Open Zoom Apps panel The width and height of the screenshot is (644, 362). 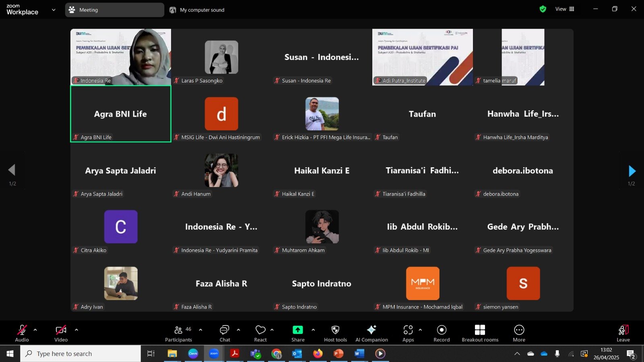[408, 333]
